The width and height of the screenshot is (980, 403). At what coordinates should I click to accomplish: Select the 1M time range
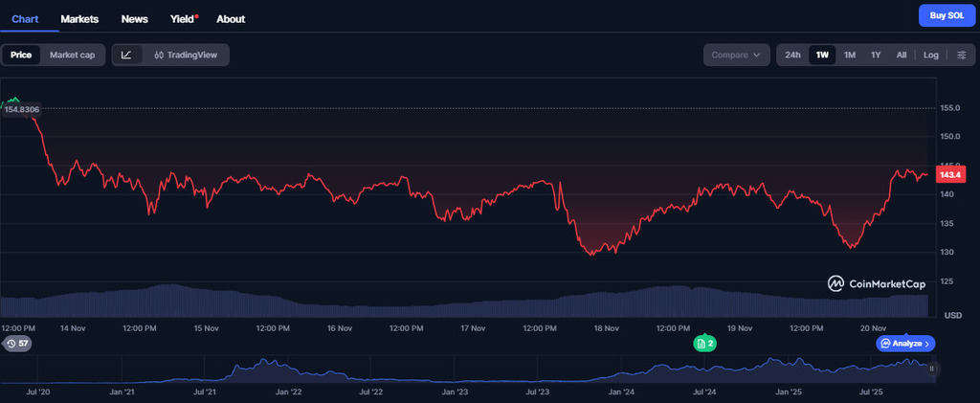[x=849, y=55]
